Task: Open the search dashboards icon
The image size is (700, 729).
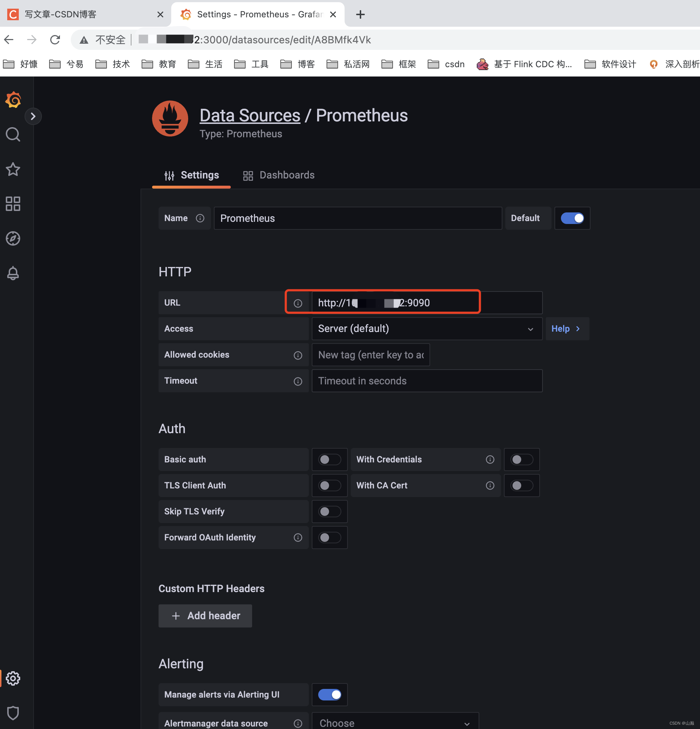Action: (x=13, y=134)
